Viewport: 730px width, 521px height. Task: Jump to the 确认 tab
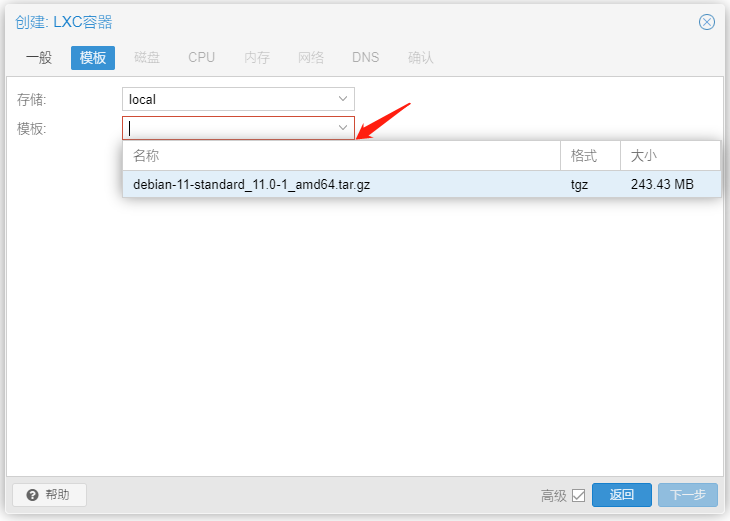click(x=421, y=58)
